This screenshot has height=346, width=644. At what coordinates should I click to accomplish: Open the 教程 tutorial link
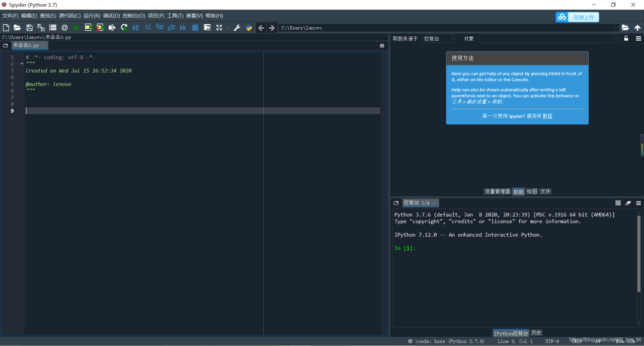(x=547, y=116)
